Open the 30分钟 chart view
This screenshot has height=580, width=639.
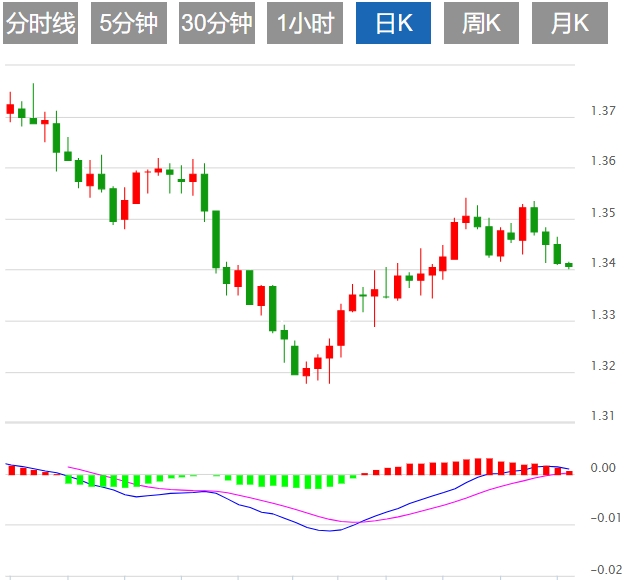coord(217,24)
